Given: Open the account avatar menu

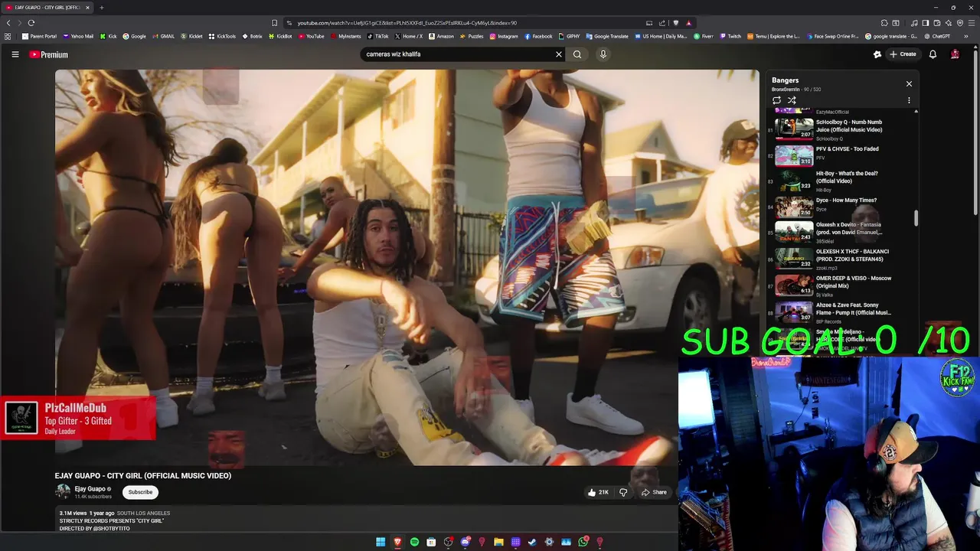Looking at the screenshot, I should tap(955, 54).
